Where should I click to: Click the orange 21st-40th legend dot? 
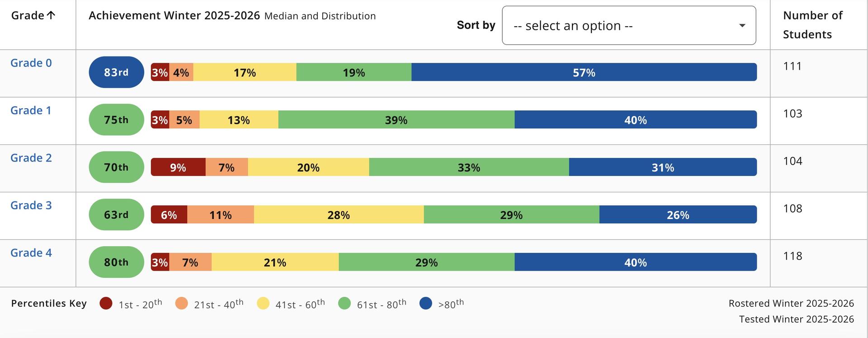tap(181, 303)
